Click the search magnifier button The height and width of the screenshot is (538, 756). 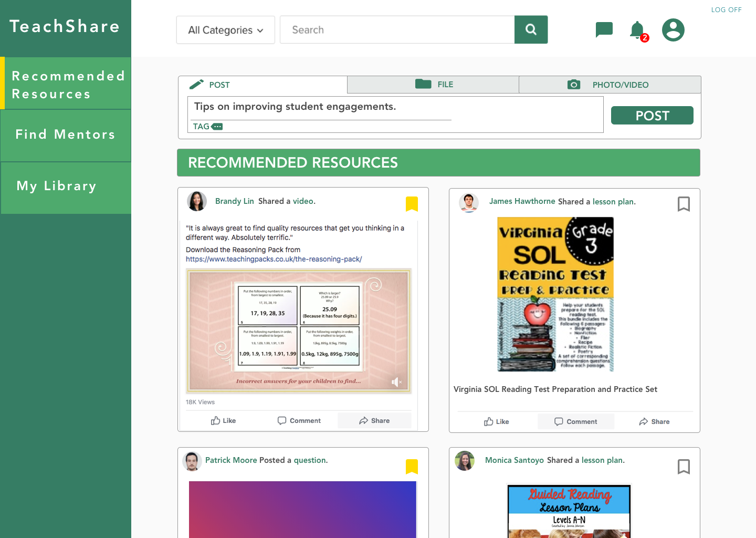531,29
